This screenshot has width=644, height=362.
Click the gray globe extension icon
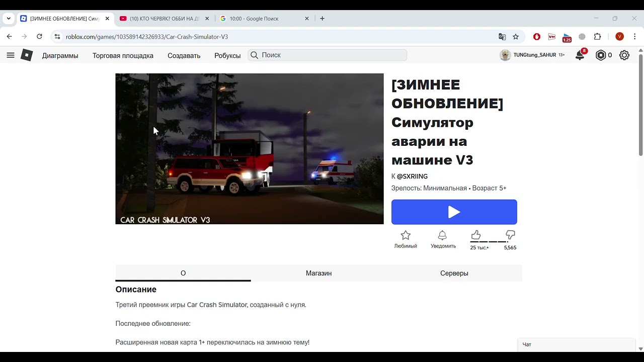582,37
